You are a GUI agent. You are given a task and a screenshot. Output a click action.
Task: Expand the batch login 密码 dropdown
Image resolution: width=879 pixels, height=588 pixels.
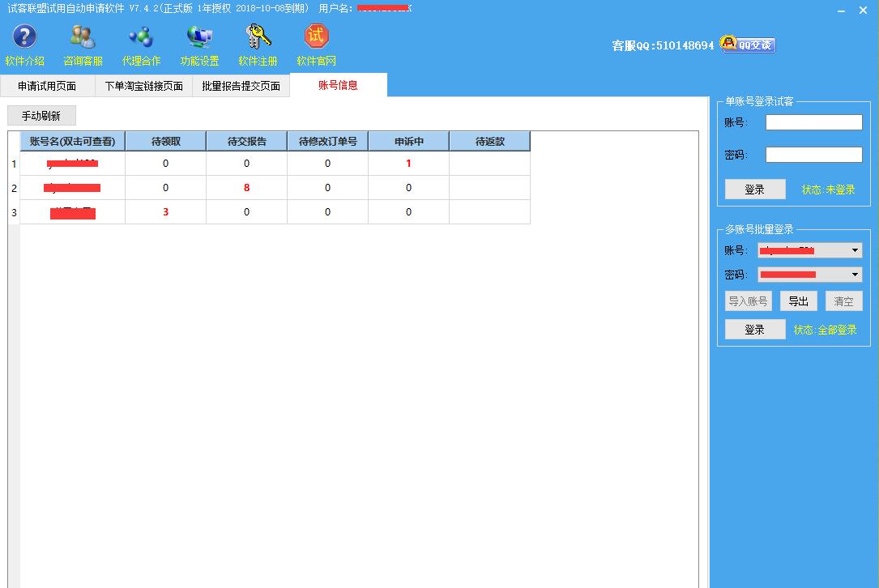855,275
